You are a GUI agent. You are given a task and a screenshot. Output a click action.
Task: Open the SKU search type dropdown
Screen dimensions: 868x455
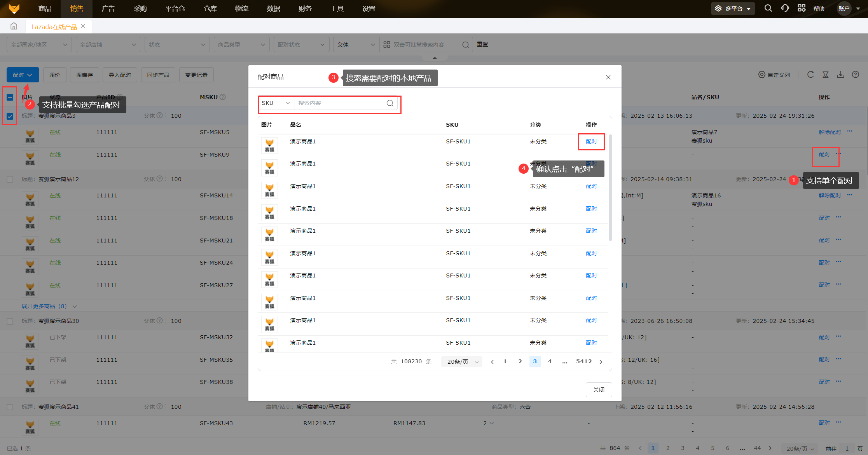(x=276, y=103)
